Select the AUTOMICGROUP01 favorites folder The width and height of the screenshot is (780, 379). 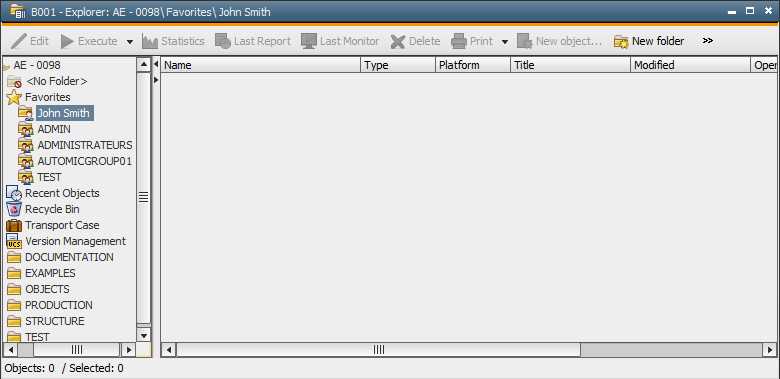(x=85, y=161)
